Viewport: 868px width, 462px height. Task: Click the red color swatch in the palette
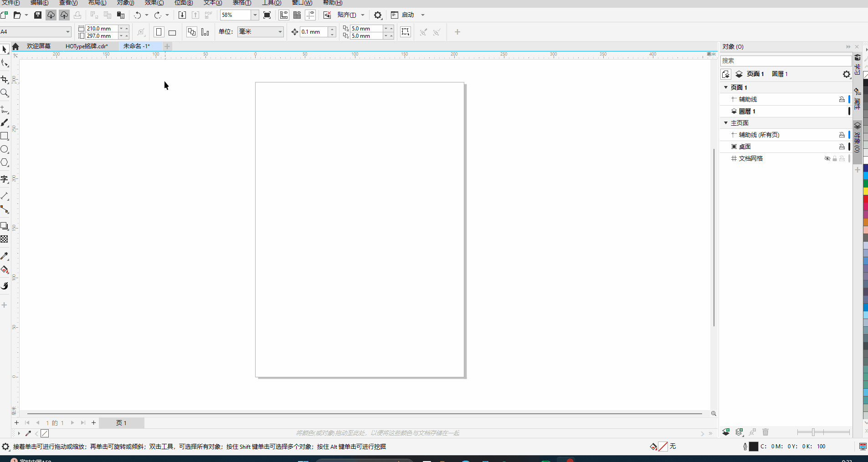click(865, 199)
